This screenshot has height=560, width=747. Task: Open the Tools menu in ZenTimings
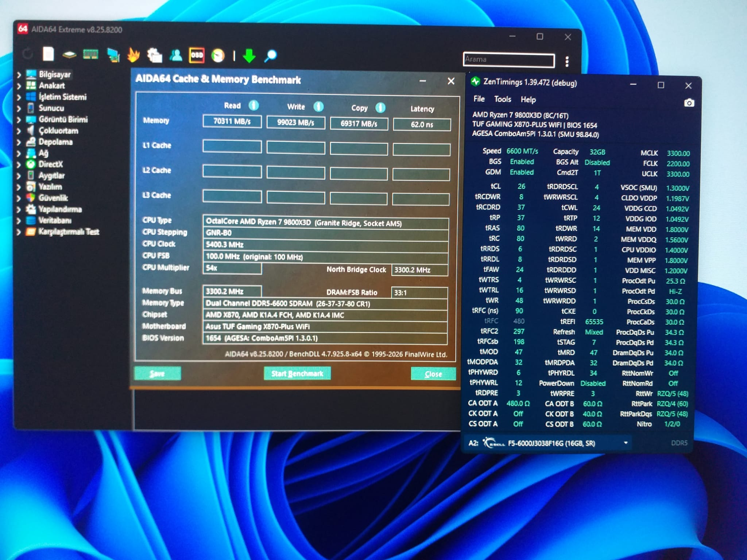coord(503,99)
